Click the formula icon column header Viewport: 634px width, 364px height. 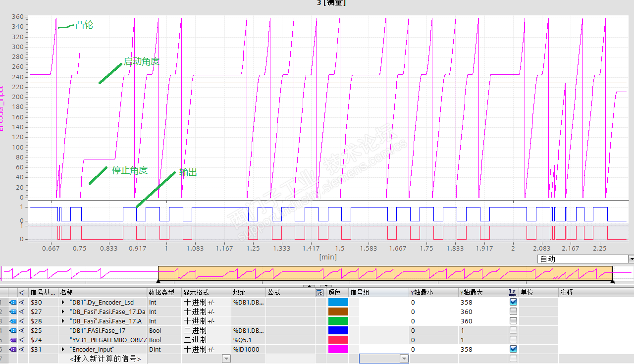[320, 293]
